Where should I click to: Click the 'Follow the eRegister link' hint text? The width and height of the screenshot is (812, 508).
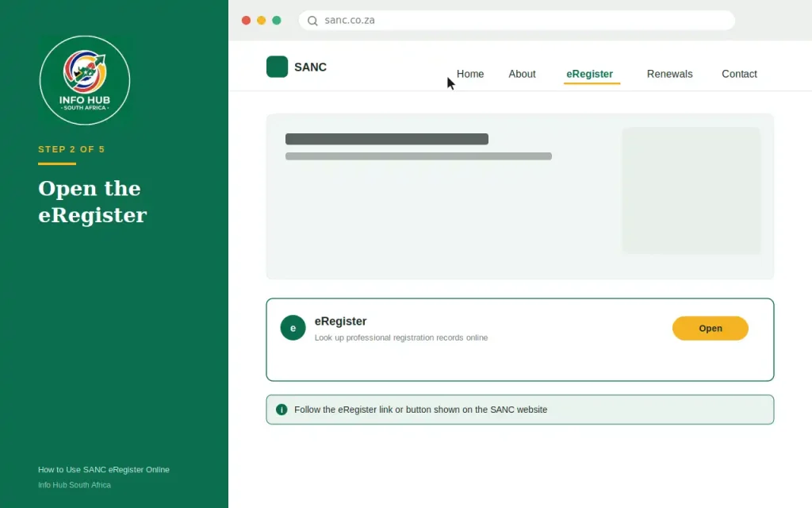click(420, 410)
